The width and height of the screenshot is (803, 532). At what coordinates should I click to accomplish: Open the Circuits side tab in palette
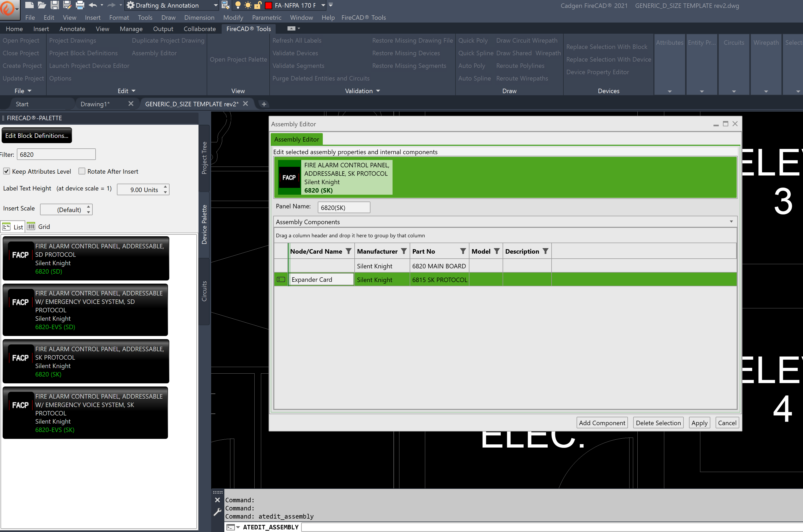point(204,291)
